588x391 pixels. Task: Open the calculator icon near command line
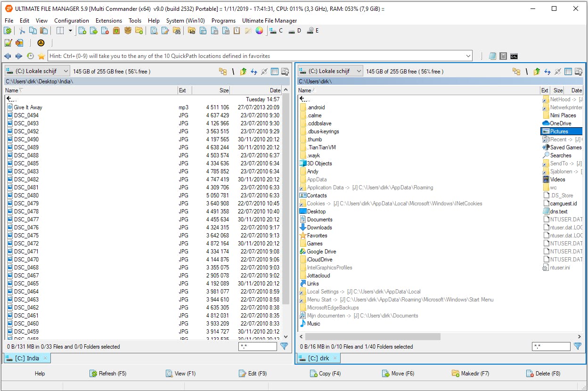pos(503,56)
